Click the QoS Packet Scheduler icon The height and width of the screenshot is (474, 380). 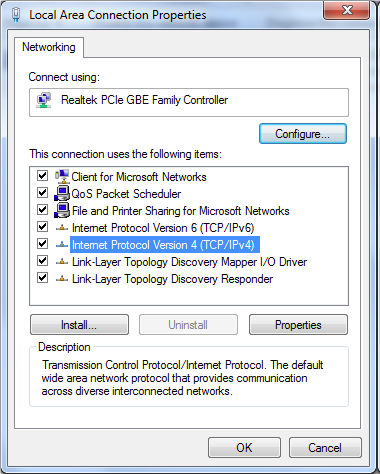62,193
